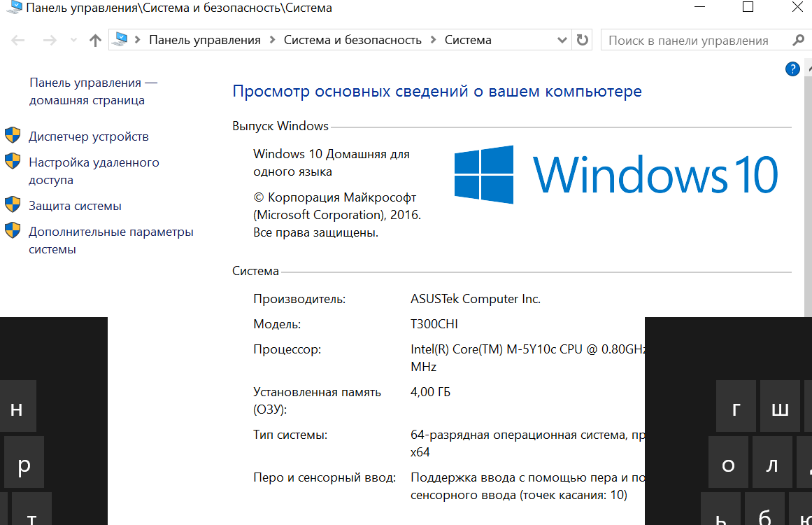812x525 pixels.
Task: Click shield icon beside Дополнительные параметры системы
Action: coord(13,230)
